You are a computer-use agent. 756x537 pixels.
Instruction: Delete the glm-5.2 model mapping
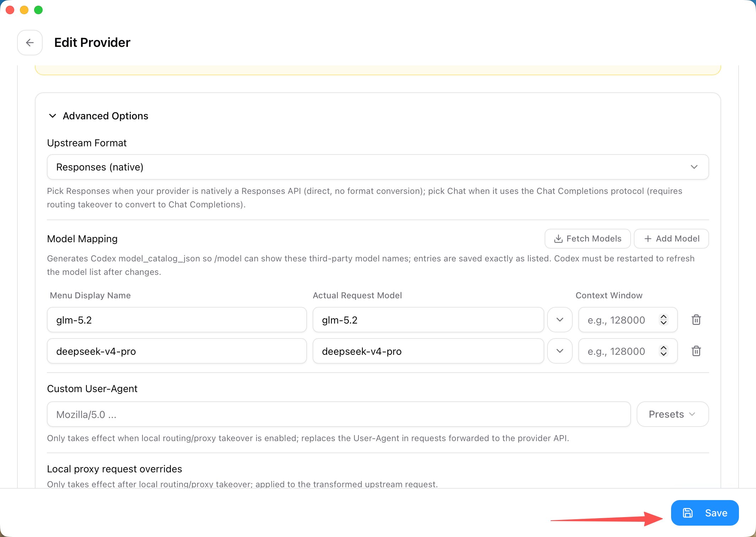point(696,320)
